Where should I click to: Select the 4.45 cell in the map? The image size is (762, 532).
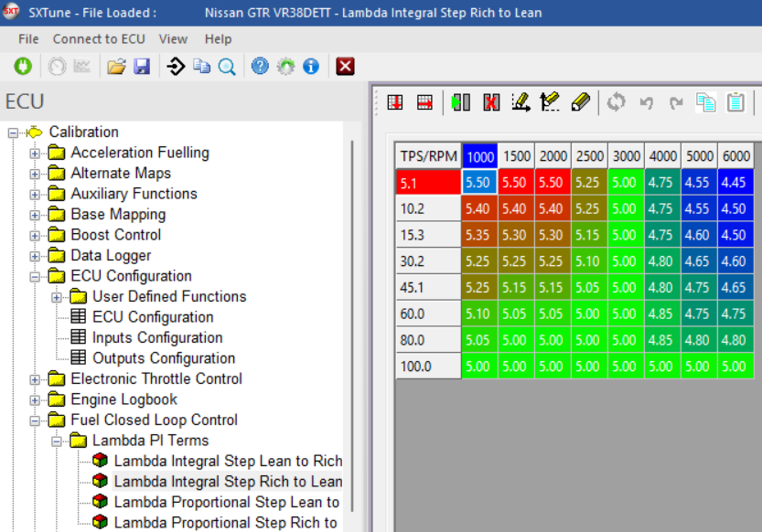[735, 183]
